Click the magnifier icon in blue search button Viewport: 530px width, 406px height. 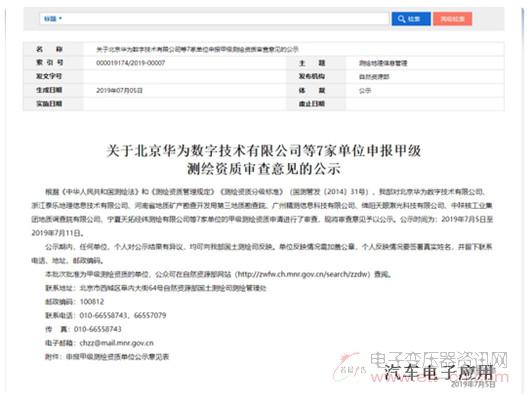[x=402, y=19]
